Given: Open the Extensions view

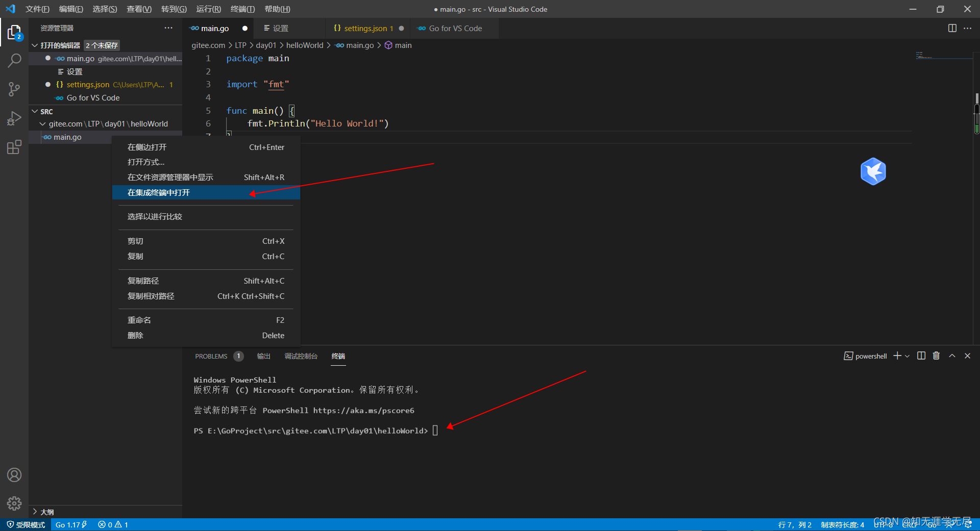Looking at the screenshot, I should (14, 147).
